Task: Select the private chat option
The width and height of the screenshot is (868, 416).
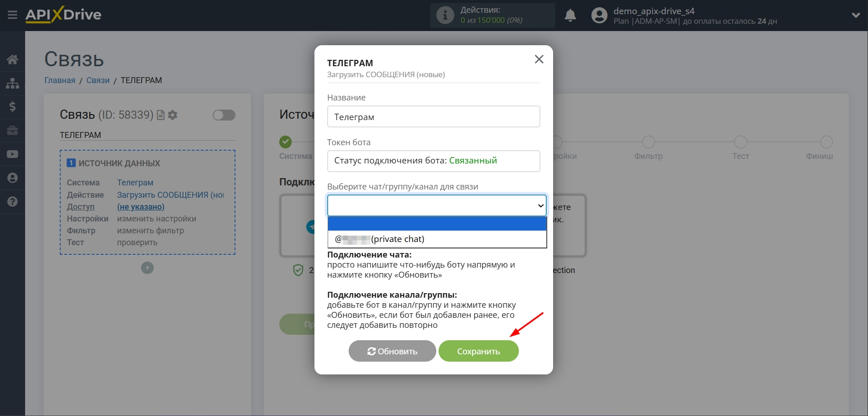Action: 437,239
